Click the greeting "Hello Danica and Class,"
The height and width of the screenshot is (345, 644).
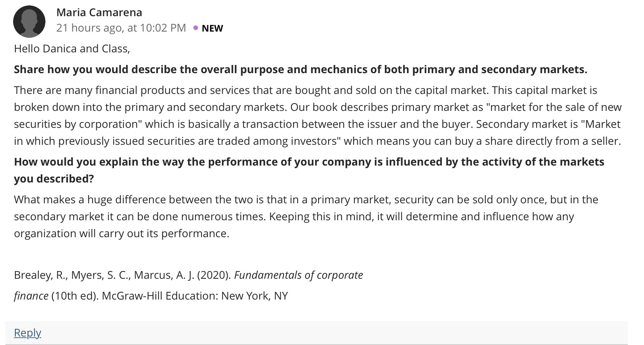click(72, 49)
